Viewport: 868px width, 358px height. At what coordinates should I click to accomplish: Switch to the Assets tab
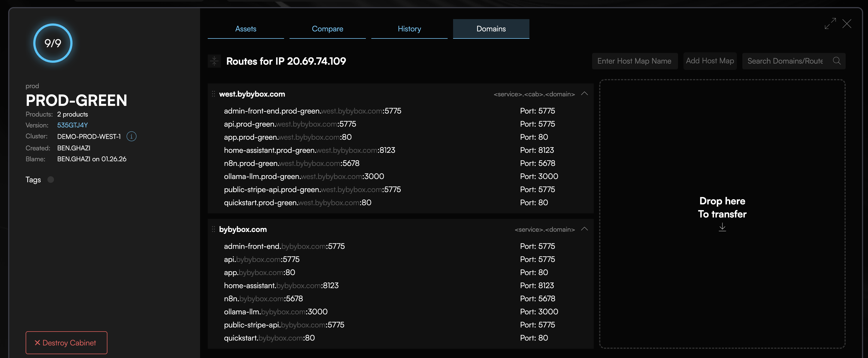[x=246, y=29]
